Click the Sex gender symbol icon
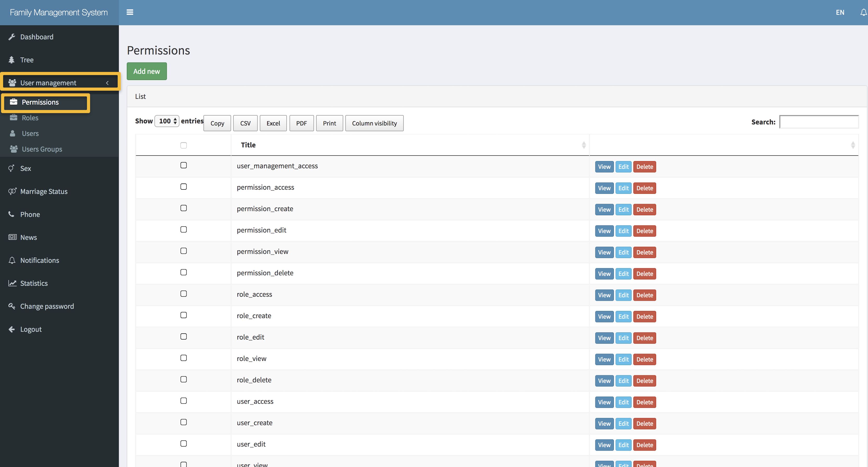 (11, 168)
